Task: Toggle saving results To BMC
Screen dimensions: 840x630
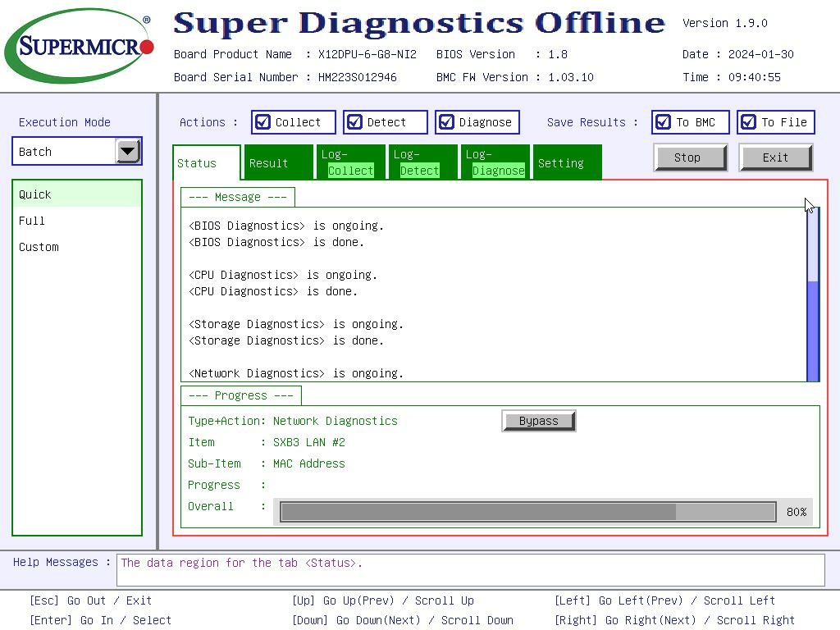Action: pos(663,121)
